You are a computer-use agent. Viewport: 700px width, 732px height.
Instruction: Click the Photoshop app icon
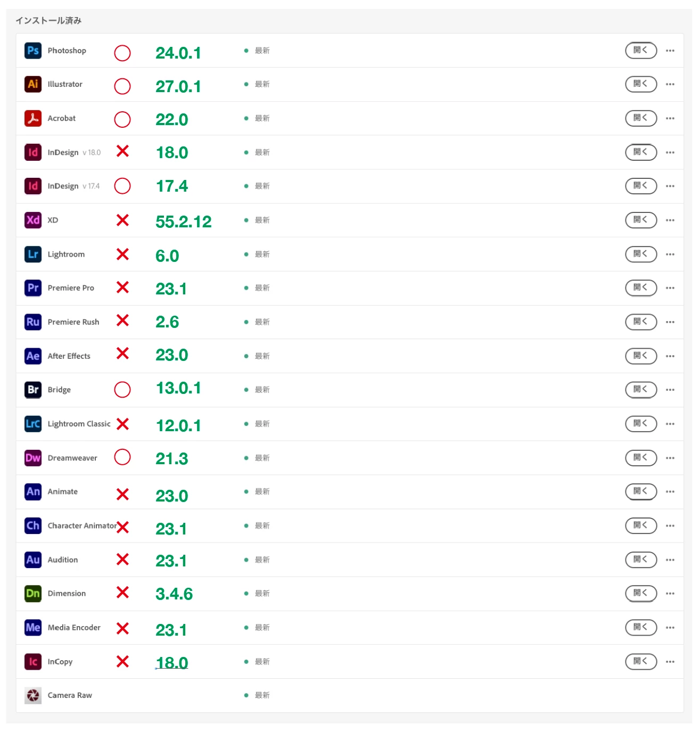pyautogui.click(x=33, y=51)
